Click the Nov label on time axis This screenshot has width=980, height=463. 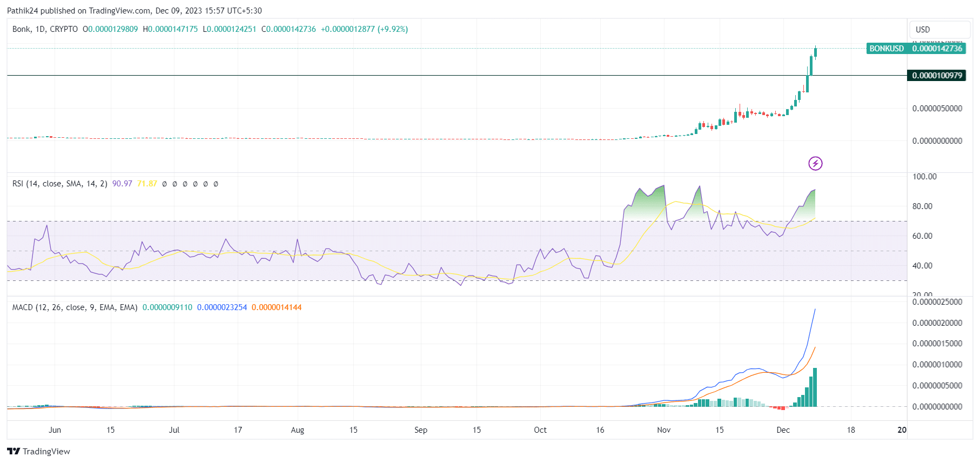click(664, 430)
